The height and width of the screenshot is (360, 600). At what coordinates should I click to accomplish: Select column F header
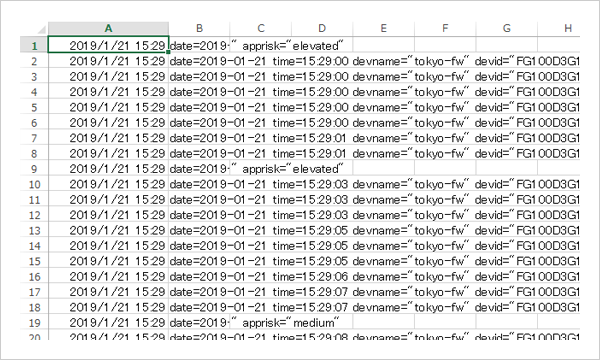coord(445,28)
